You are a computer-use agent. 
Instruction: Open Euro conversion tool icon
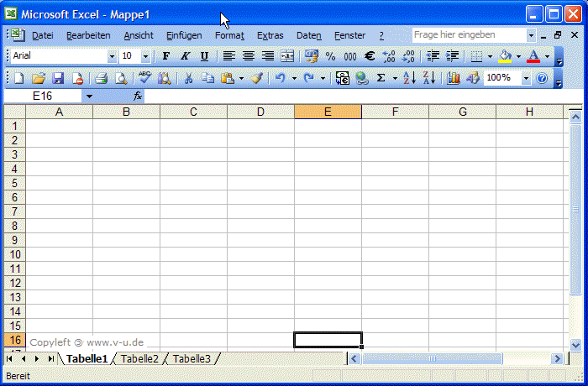[x=343, y=78]
